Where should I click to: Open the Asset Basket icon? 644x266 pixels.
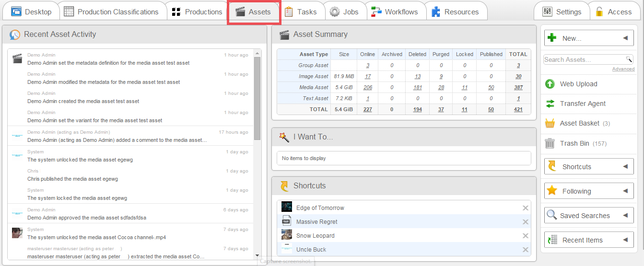[x=550, y=124]
